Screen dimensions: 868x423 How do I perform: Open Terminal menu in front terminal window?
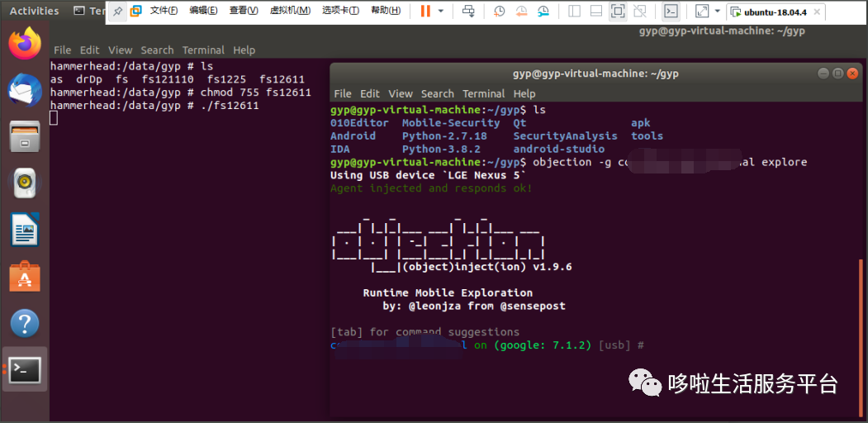[483, 93]
